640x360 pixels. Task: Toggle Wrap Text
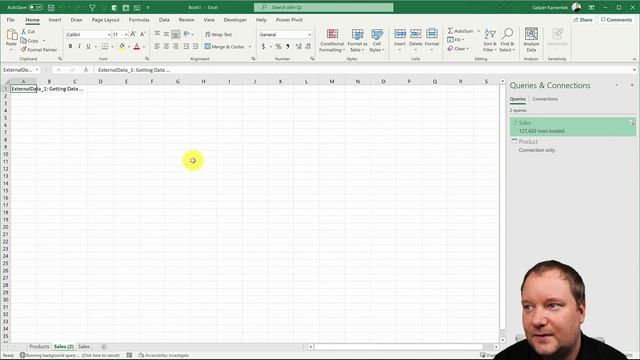pos(218,35)
